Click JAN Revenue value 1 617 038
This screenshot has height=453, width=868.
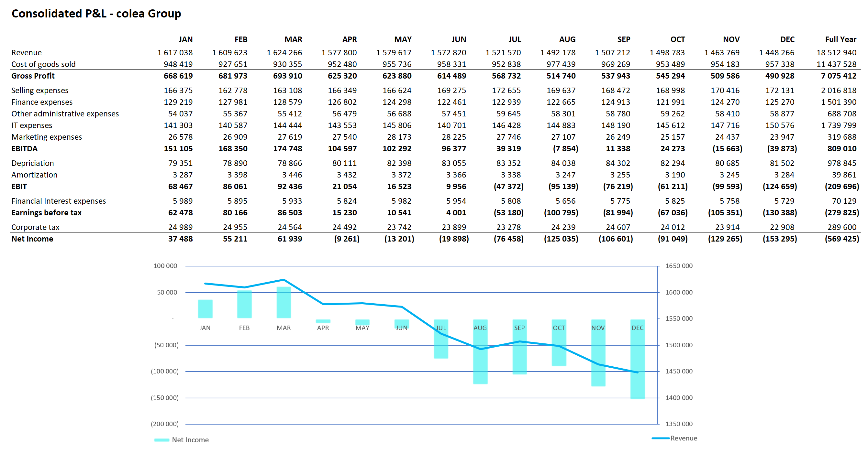(x=175, y=52)
